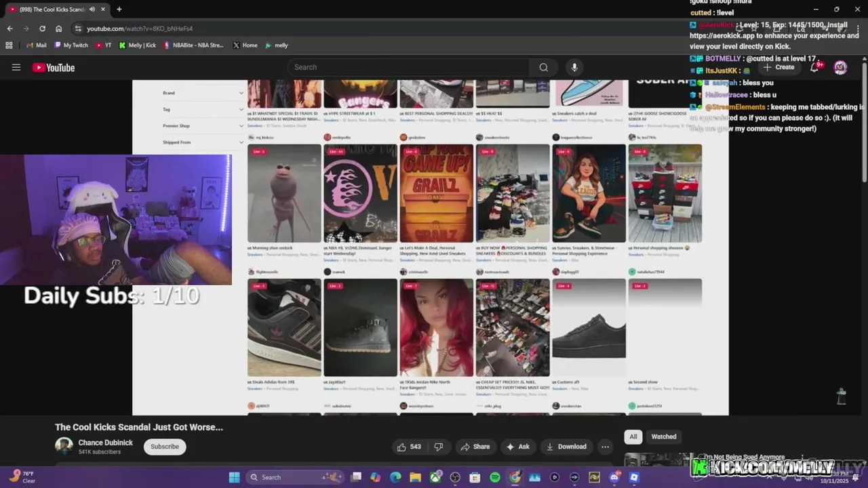Click the browser forward arrow
Image resolution: width=868 pixels, height=488 pixels.
[x=26, y=28]
